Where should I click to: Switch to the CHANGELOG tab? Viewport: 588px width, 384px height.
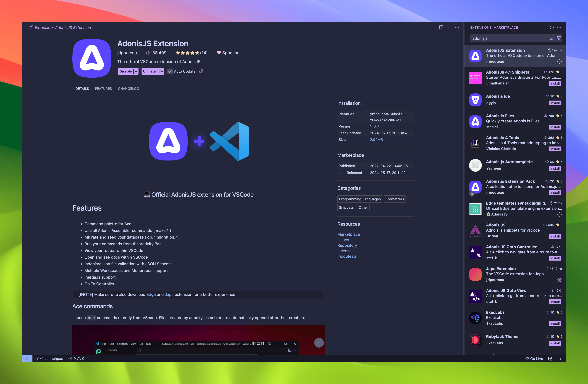click(x=128, y=89)
